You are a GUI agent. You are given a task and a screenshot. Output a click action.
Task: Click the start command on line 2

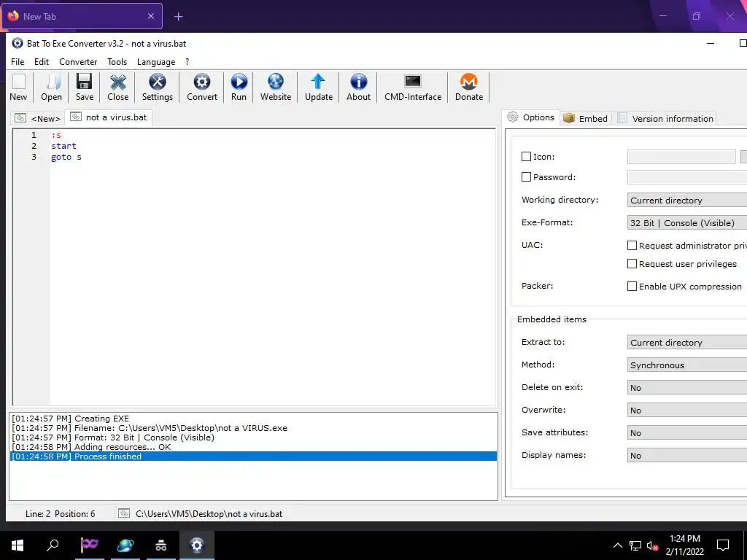click(64, 146)
